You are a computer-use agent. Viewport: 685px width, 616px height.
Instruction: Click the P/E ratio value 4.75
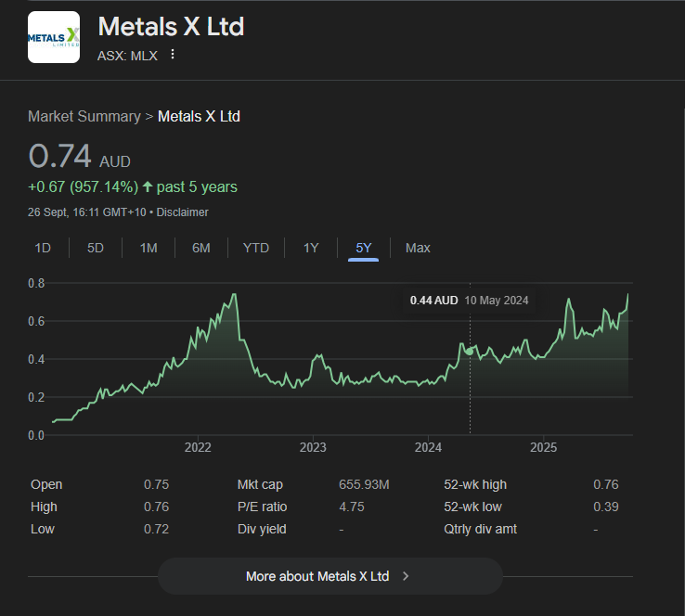(x=352, y=507)
